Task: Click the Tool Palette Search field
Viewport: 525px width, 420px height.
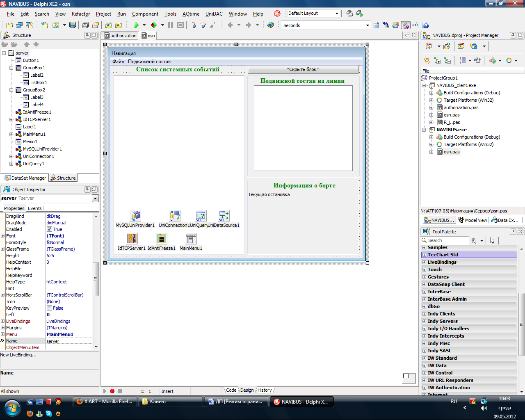Action: [445, 240]
